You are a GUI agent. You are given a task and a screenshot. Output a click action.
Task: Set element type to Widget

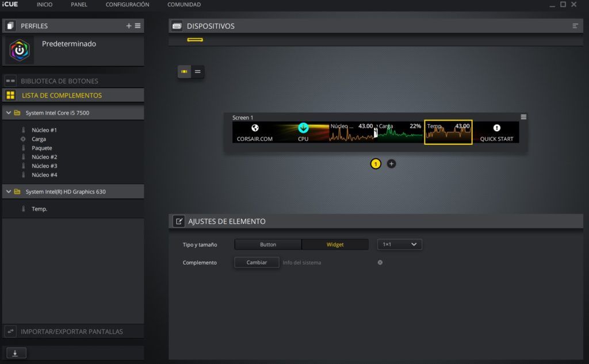coord(335,244)
